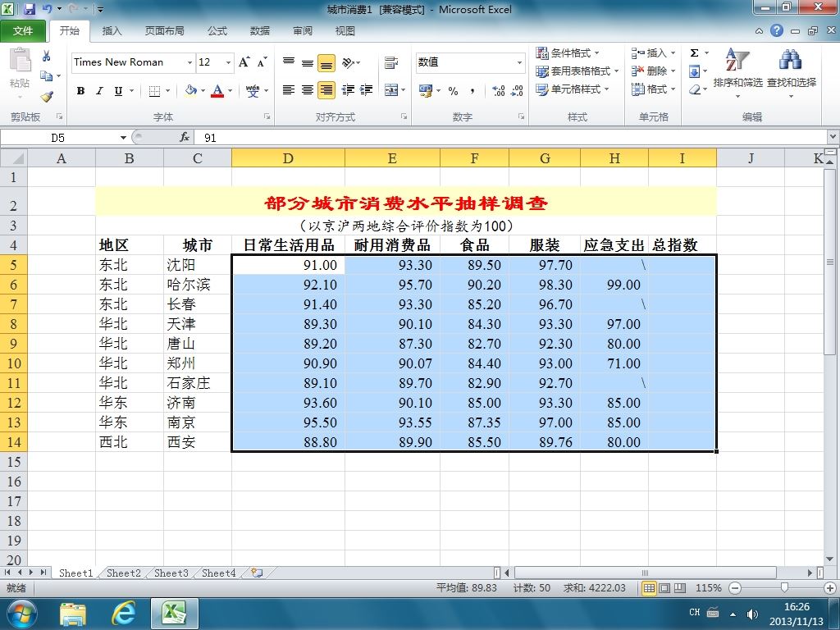This screenshot has width=840, height=630.
Task: Click Merge and Center icon
Action: [x=391, y=90]
